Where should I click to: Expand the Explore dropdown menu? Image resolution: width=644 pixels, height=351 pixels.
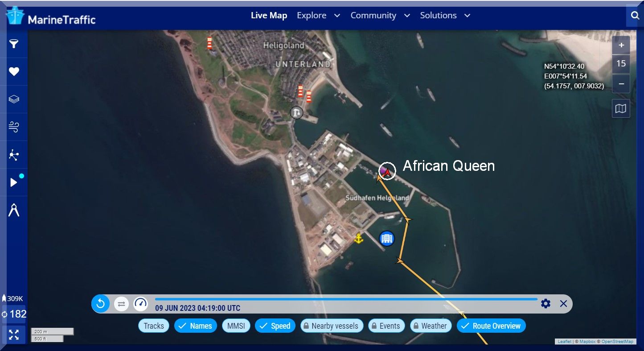(x=318, y=16)
